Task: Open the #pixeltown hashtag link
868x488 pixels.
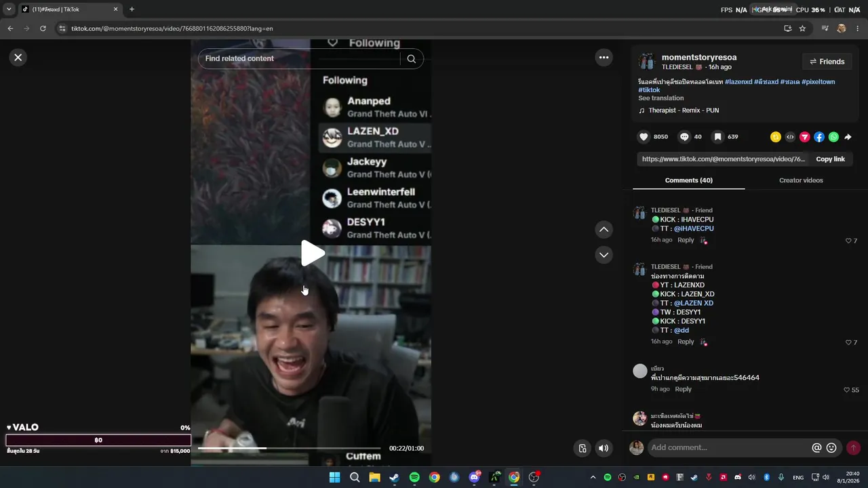Action: click(818, 82)
